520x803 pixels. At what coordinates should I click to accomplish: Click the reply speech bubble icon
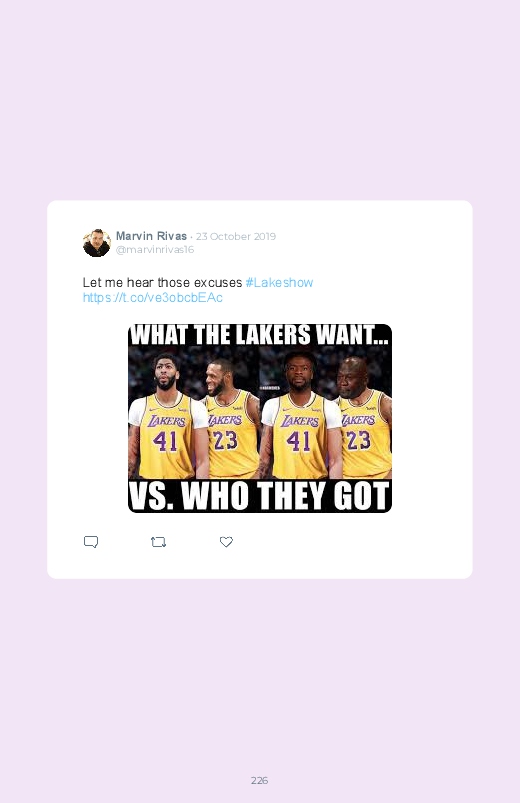click(91, 542)
